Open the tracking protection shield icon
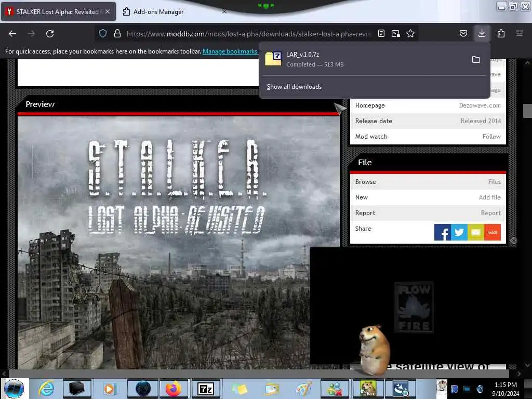The image size is (532, 399). pos(103,33)
